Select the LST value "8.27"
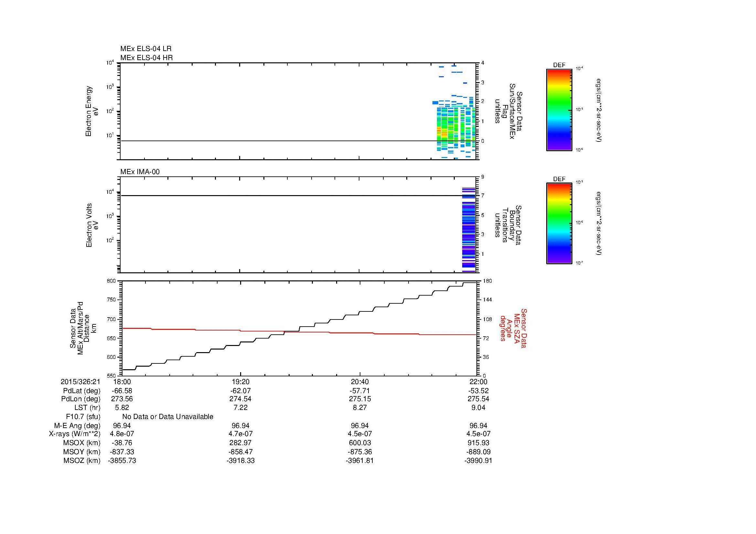756x534 pixels. point(360,408)
